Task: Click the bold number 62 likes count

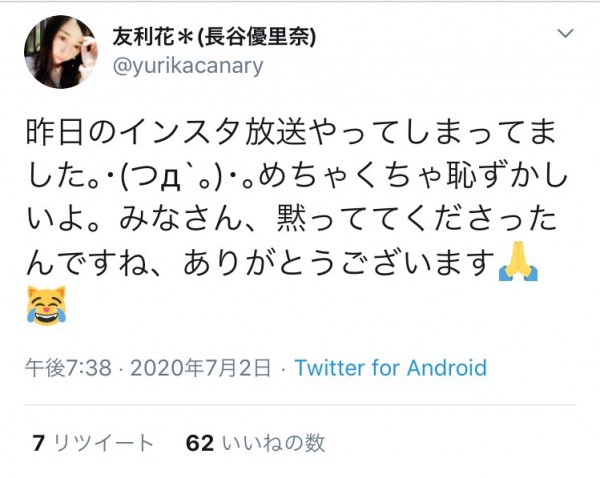Action: (x=200, y=443)
